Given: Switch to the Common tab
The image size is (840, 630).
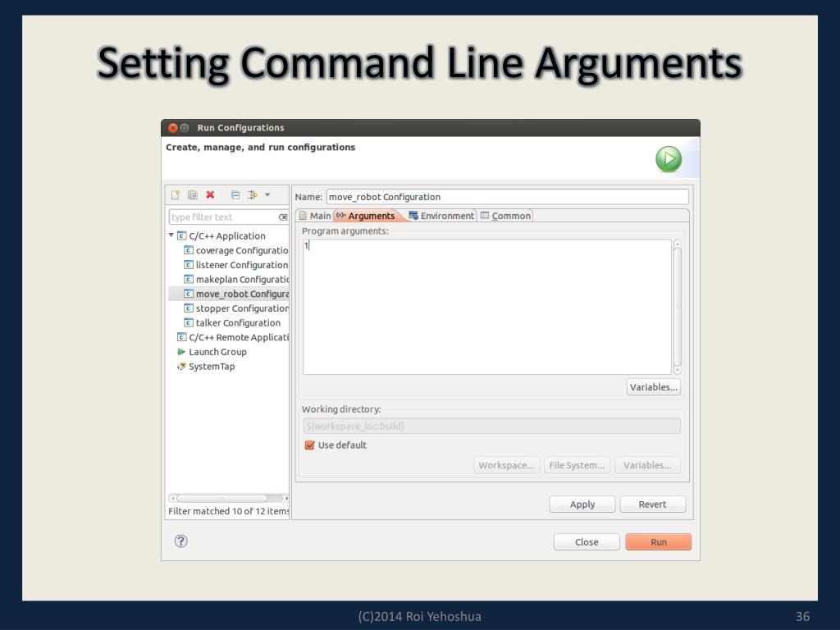Looking at the screenshot, I should [505, 216].
